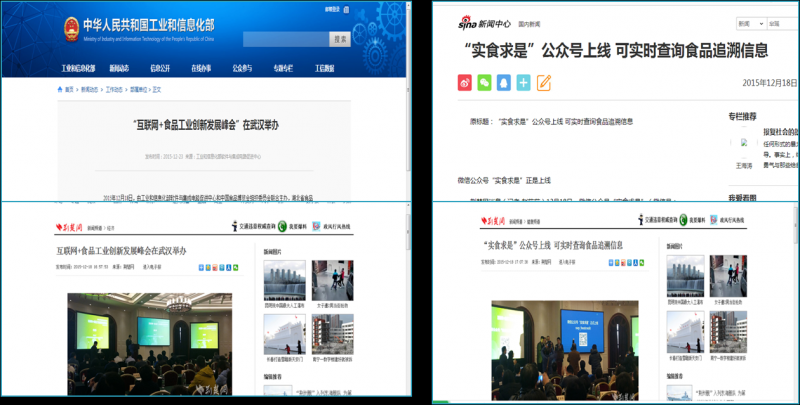Open 公众参与 menu on MIIT site
The height and width of the screenshot is (405, 800).
pyautogui.click(x=243, y=68)
